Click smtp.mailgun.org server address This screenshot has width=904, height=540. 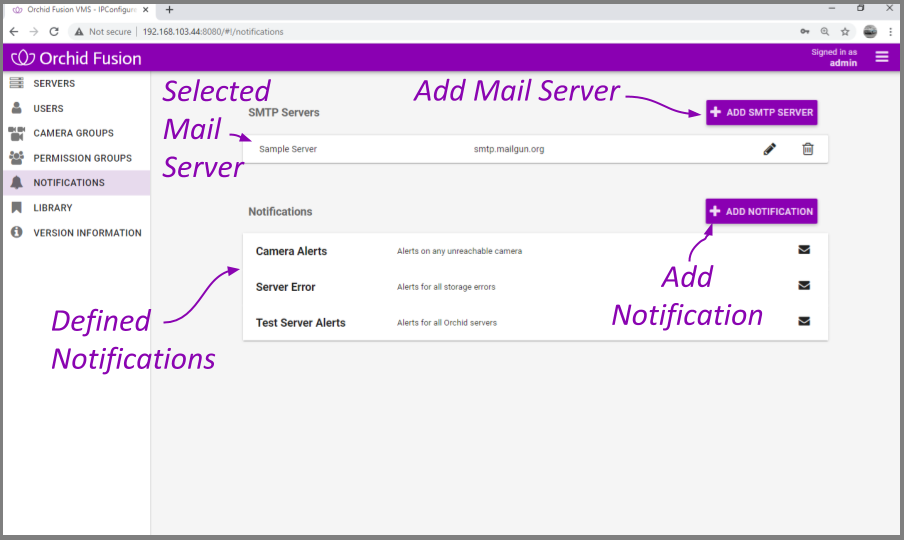[x=508, y=149]
